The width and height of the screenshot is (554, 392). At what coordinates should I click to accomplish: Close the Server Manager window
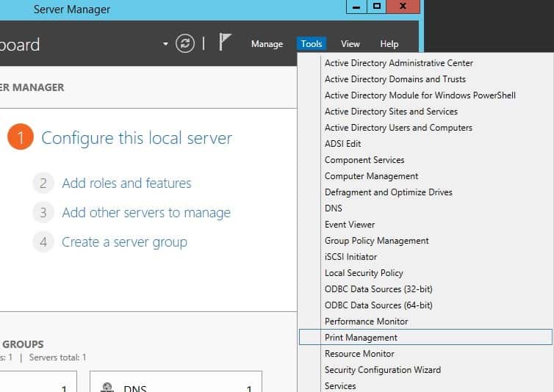coord(403,7)
